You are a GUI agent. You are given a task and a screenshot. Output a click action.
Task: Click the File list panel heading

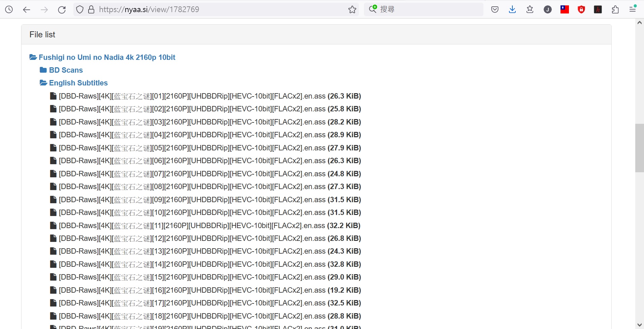[42, 34]
